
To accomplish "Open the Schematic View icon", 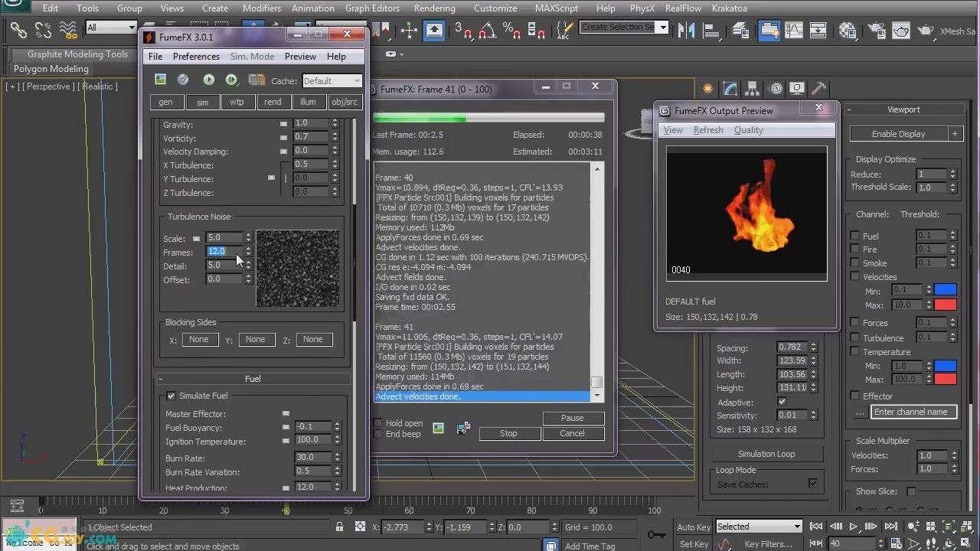I will (x=818, y=30).
